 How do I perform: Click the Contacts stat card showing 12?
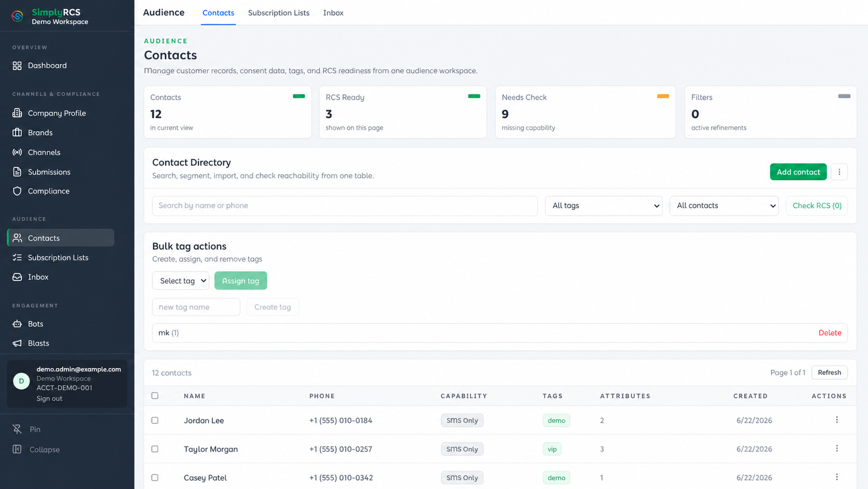click(x=227, y=112)
